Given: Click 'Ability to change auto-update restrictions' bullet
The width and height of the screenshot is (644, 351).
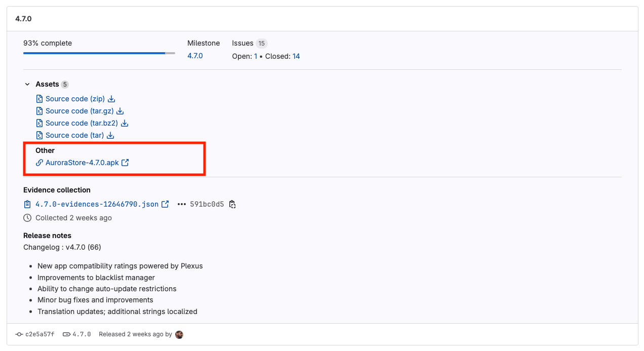Looking at the screenshot, I should 107,289.
